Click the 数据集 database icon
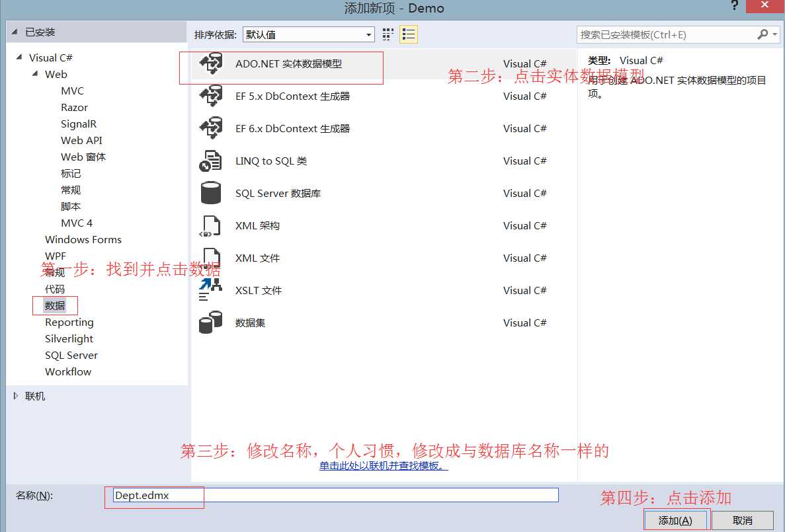The width and height of the screenshot is (785, 532). point(211,323)
